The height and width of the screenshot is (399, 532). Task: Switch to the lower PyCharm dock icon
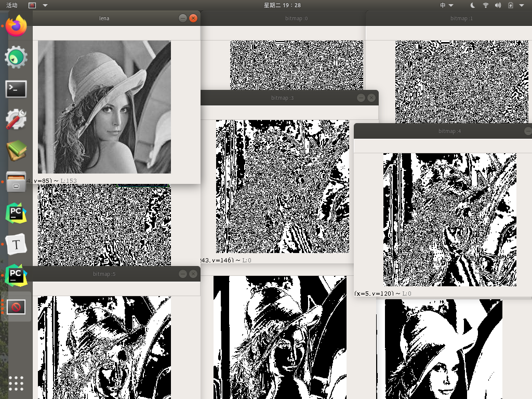[x=16, y=275]
